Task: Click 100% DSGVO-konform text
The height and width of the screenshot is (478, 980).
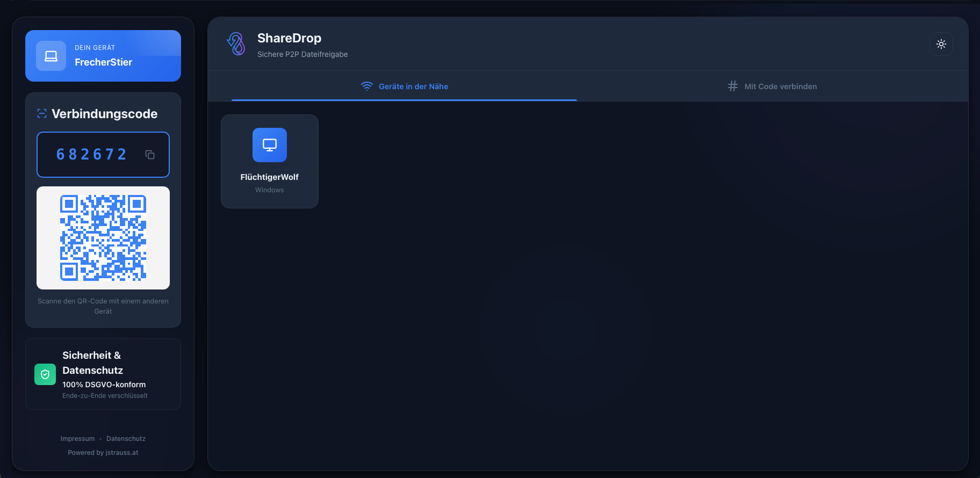Action: 104,385
